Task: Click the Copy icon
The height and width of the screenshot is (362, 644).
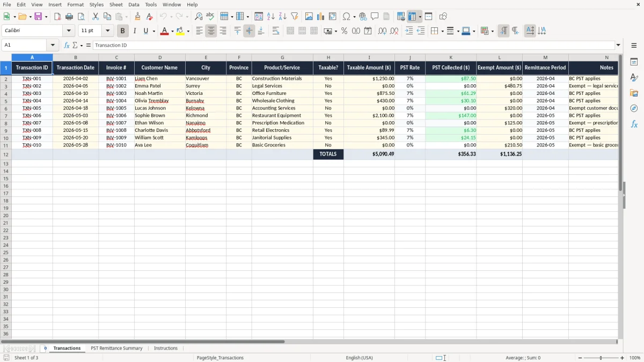Action: [x=107, y=17]
